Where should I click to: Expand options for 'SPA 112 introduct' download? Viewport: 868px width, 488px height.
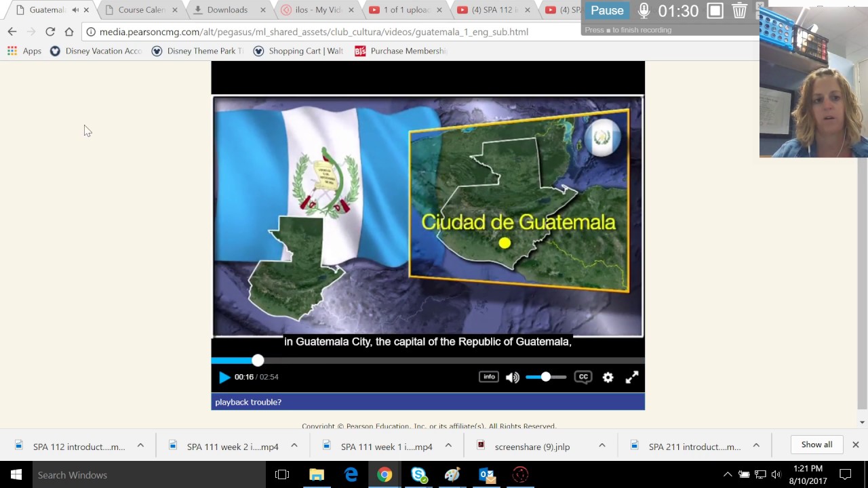pyautogui.click(x=140, y=445)
